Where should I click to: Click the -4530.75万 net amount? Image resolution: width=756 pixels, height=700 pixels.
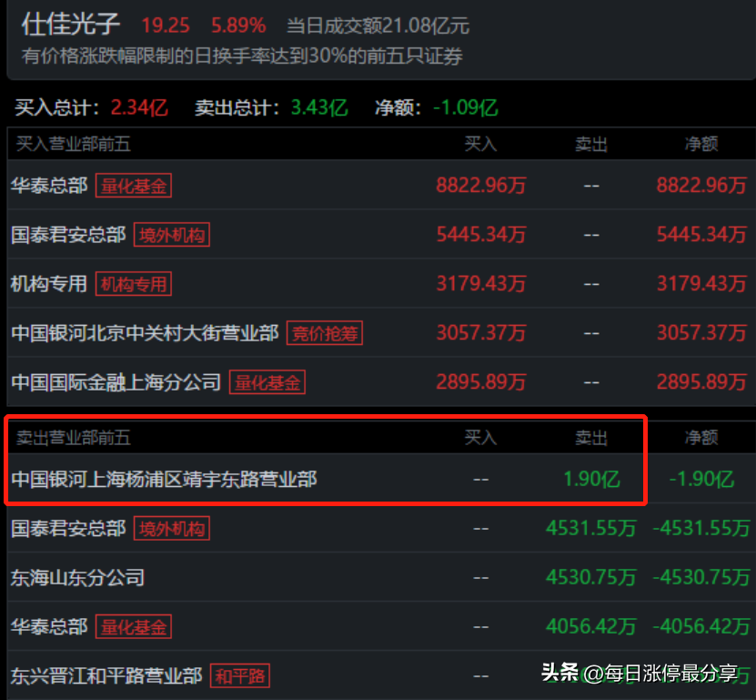701,577
